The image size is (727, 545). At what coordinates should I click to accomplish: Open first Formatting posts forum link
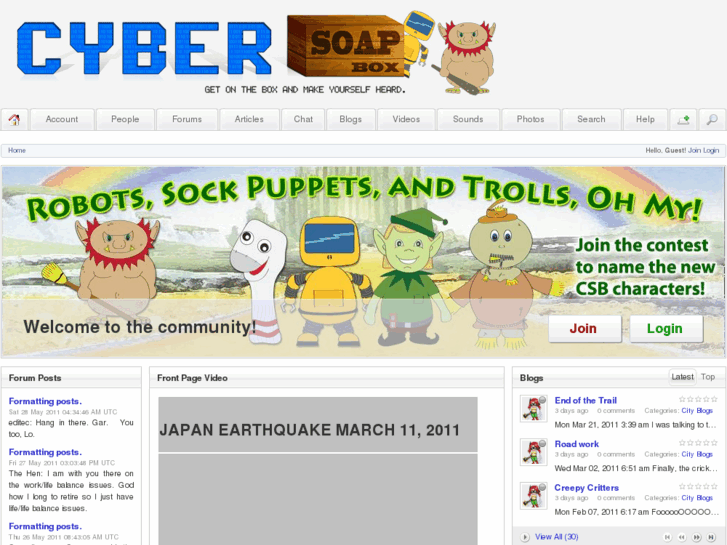[45, 401]
